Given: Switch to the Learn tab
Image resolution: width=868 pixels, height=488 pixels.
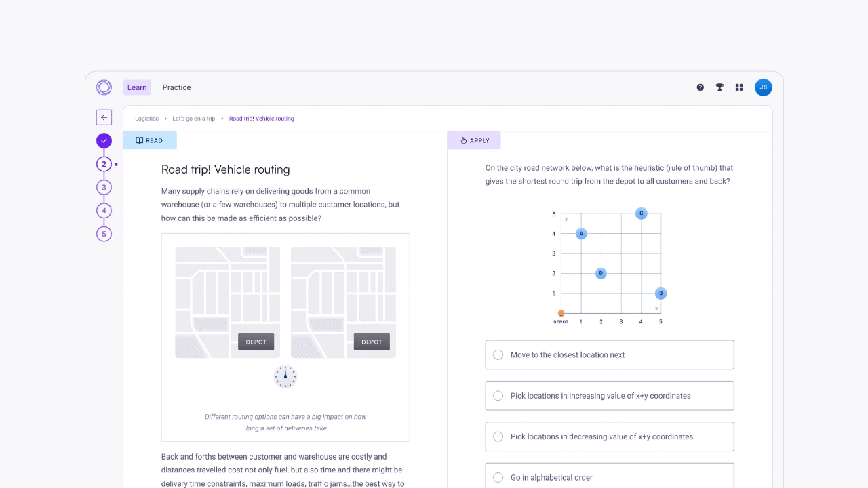Looking at the screenshot, I should pyautogui.click(x=137, y=87).
